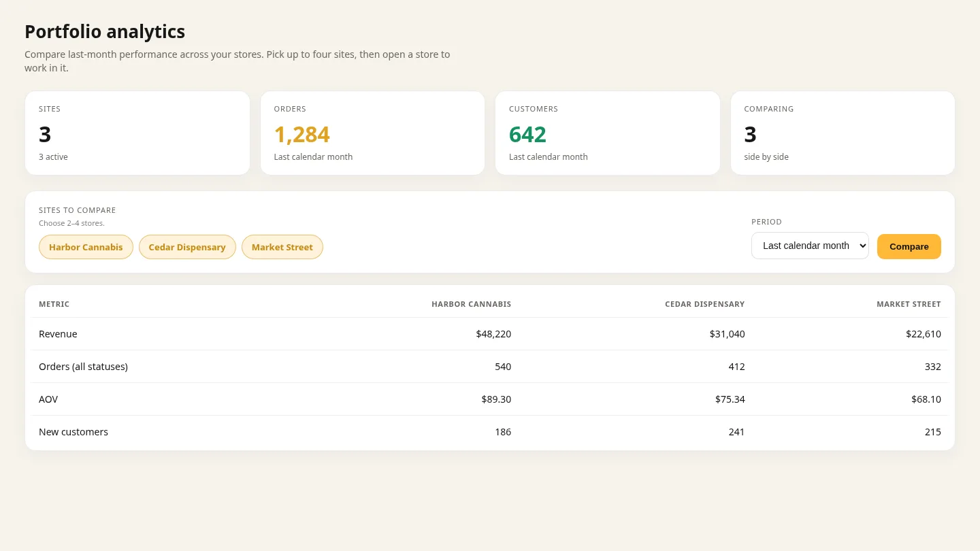The image size is (980, 551).
Task: Select the Revenue metric label
Action: 58,334
